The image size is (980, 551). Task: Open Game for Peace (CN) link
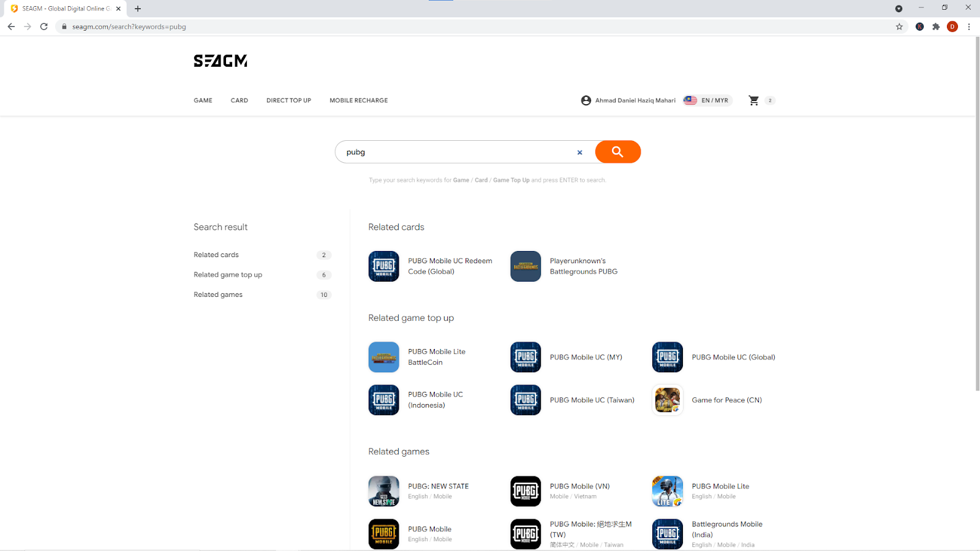tap(727, 400)
